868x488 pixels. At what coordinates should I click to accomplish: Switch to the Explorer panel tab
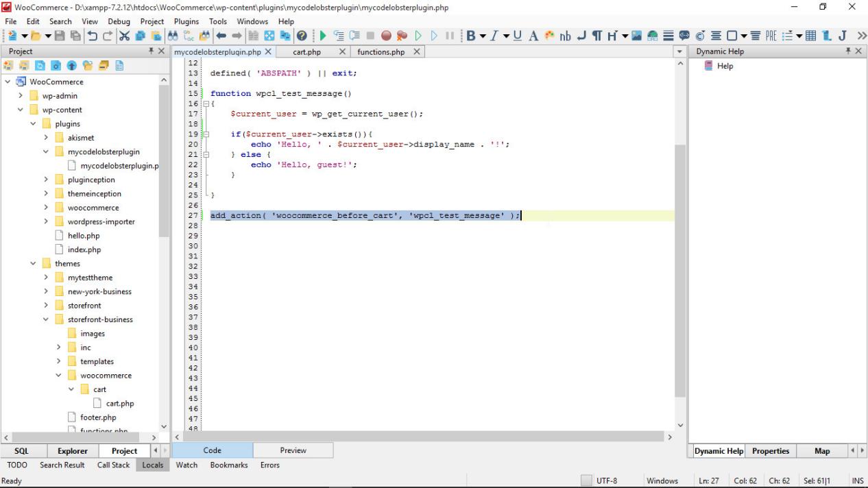click(x=73, y=451)
